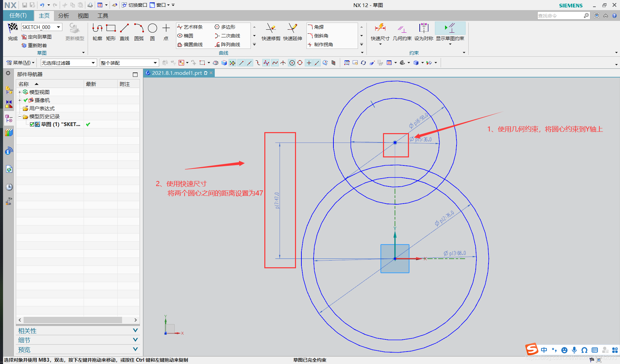Toggle the snap quadrant point option
This screenshot has height=364, width=620.
click(x=300, y=63)
